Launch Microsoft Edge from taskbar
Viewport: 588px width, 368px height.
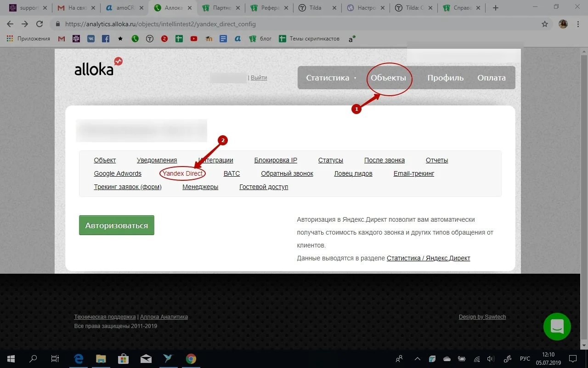point(79,359)
